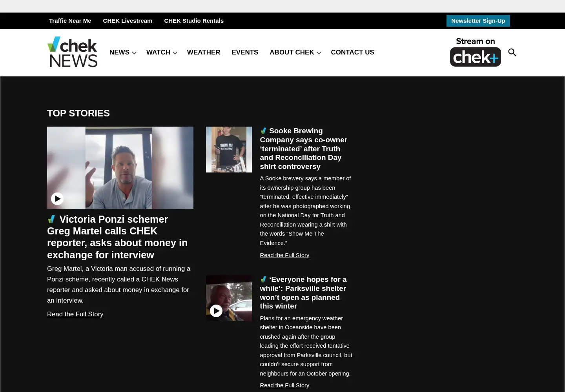
Task: Open the NEWS menu item
Action: pos(119,52)
